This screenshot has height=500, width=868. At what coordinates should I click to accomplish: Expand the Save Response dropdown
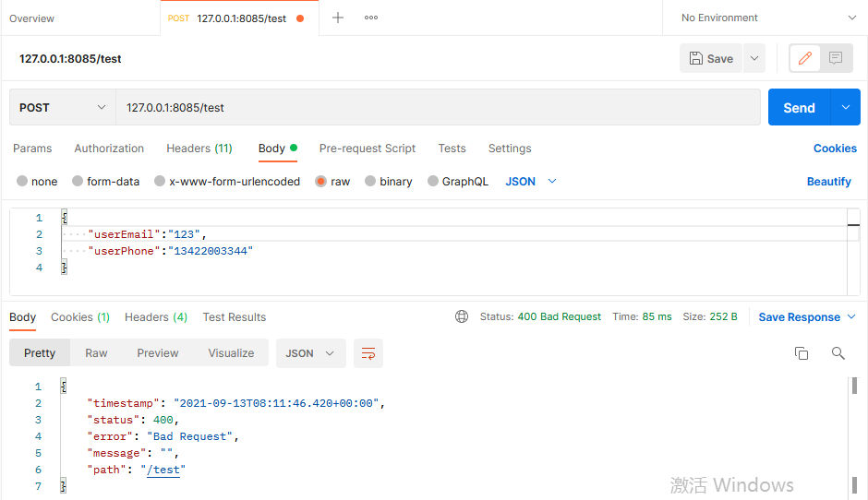point(852,316)
